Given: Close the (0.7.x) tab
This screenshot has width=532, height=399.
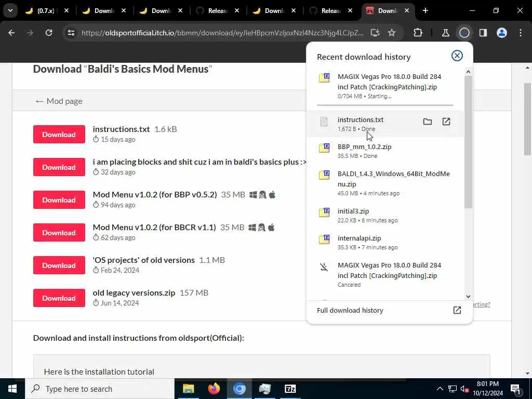Looking at the screenshot, I should [x=66, y=10].
